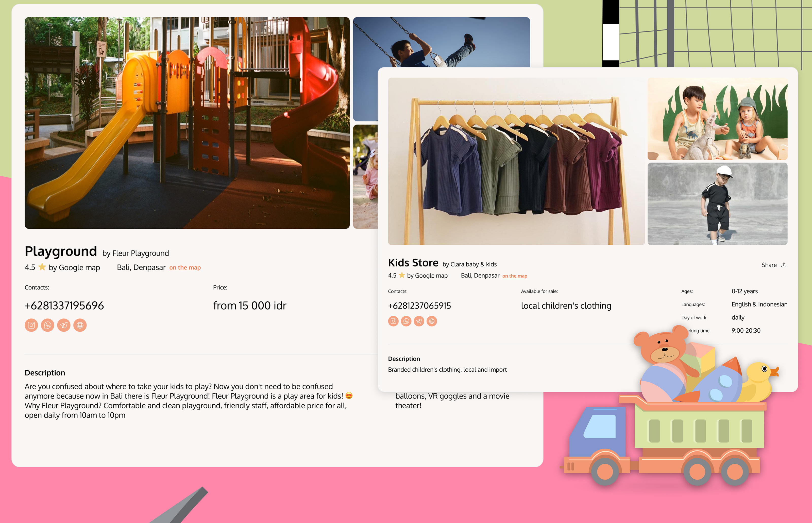
Task: Open photo of two kids with dinosaurs
Action: [717, 119]
